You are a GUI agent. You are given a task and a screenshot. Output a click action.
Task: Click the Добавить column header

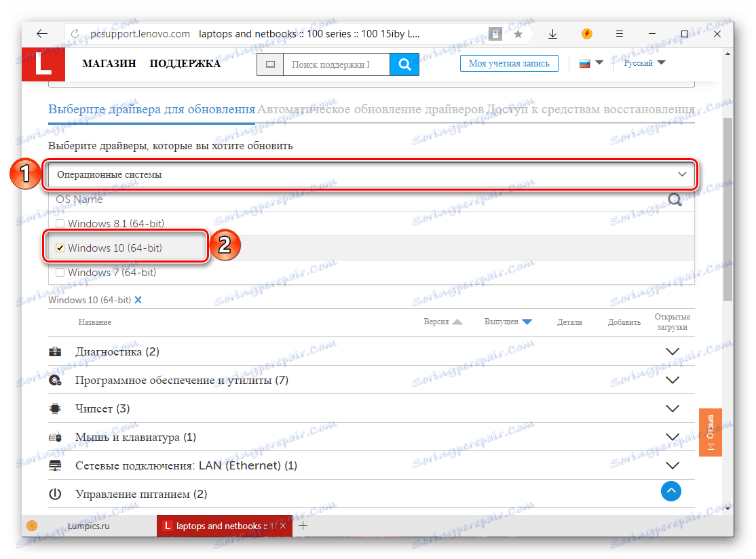point(624,322)
